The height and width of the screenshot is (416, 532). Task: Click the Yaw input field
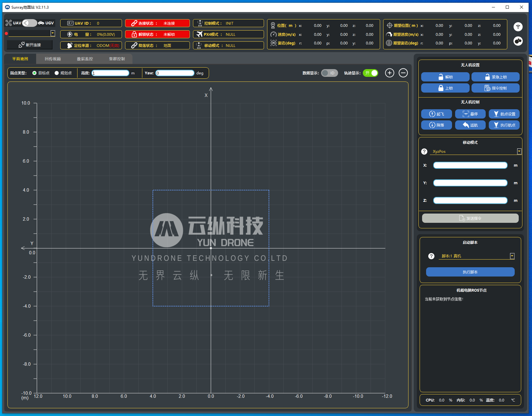click(x=175, y=73)
